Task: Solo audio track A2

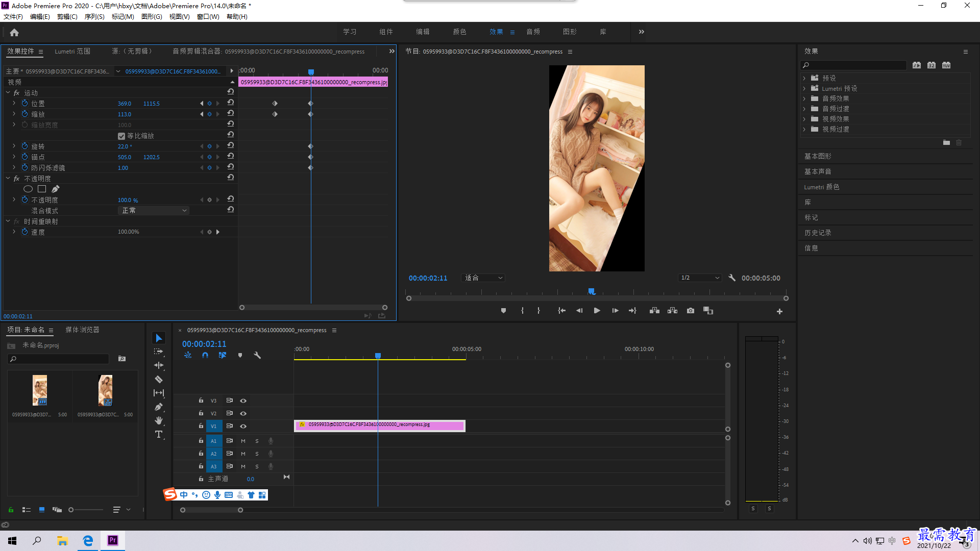Action: 257,454
